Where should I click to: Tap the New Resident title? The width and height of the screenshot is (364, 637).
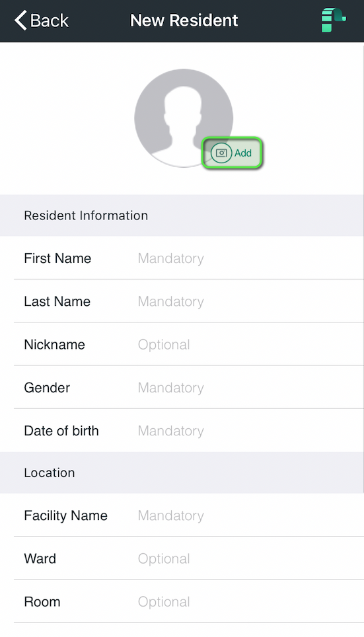(x=184, y=20)
